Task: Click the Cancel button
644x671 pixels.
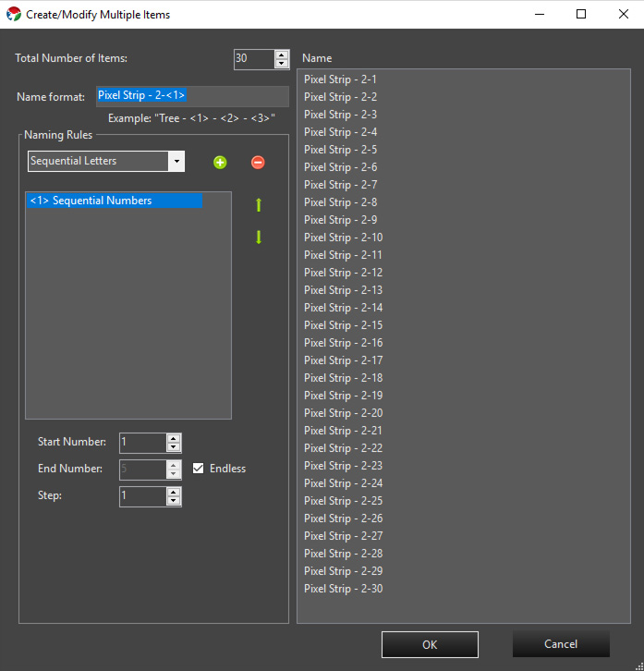Action: click(561, 644)
